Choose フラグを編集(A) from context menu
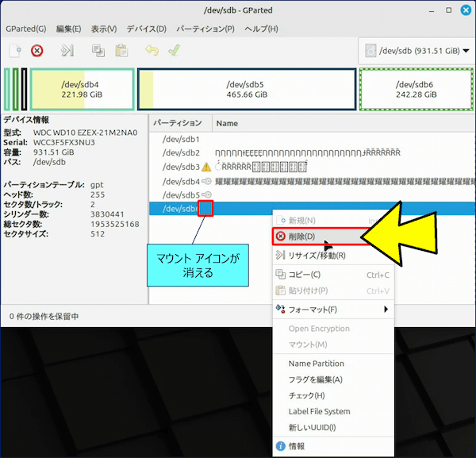The height and width of the screenshot is (458, 476). point(315,379)
